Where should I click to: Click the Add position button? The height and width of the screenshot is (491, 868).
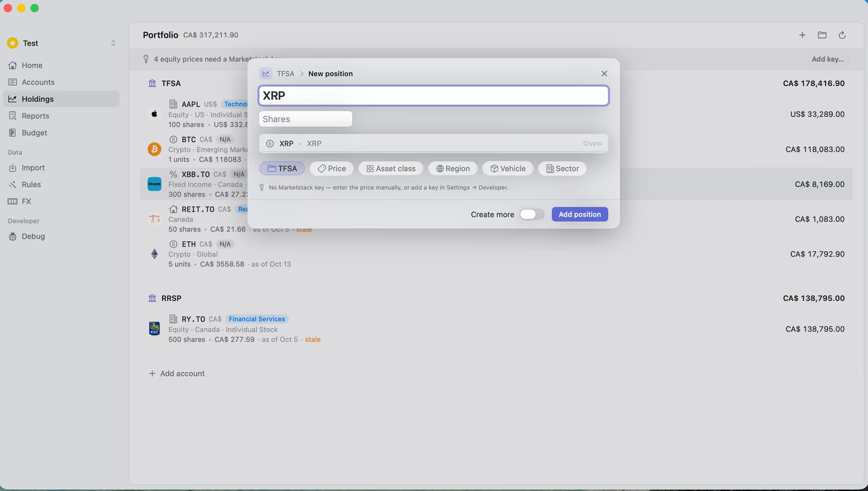coord(580,214)
